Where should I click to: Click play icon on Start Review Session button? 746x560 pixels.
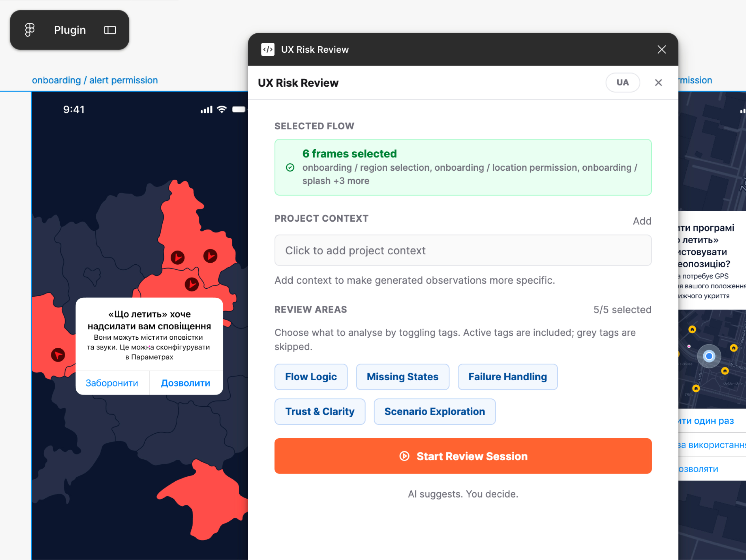(404, 456)
